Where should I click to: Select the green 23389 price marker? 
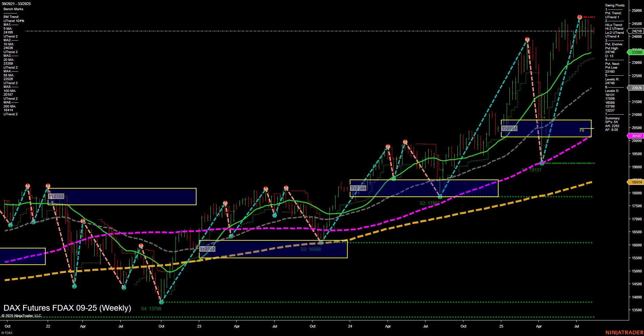click(636, 52)
